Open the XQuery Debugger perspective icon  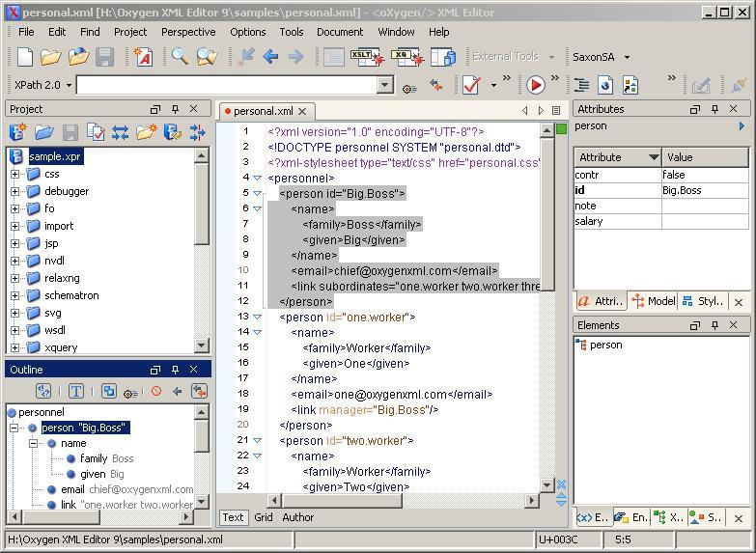407,57
